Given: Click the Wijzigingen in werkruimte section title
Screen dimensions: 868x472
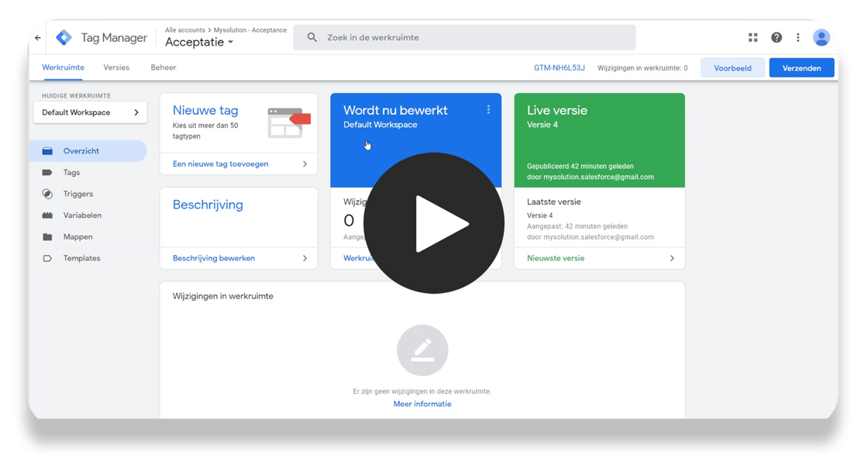Looking at the screenshot, I should tap(222, 296).
